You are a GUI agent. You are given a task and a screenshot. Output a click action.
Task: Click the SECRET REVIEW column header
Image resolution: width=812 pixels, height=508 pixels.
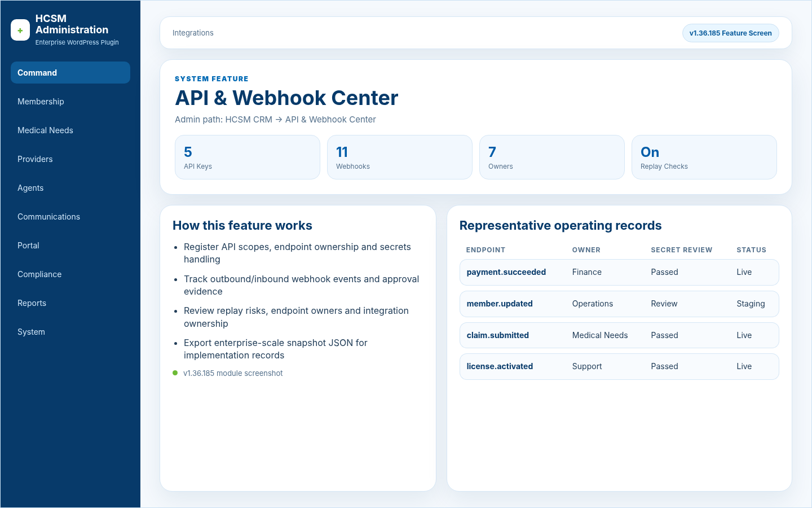click(x=681, y=250)
